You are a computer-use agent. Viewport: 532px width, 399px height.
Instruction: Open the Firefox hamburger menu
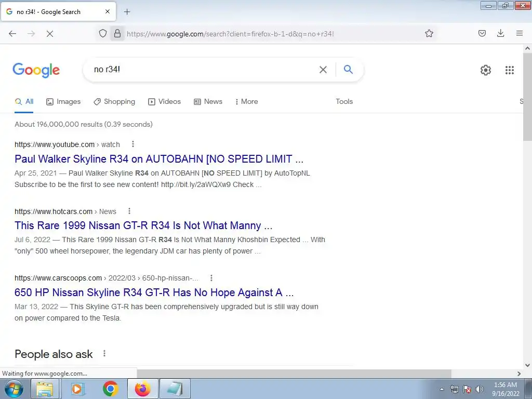[519, 33]
